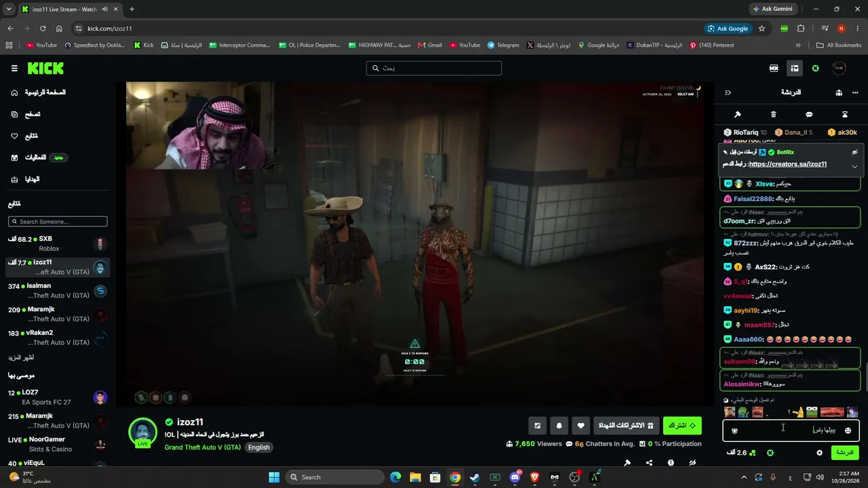This screenshot has width=868, height=488.
Task: Click the heart follow button
Action: (x=580, y=426)
